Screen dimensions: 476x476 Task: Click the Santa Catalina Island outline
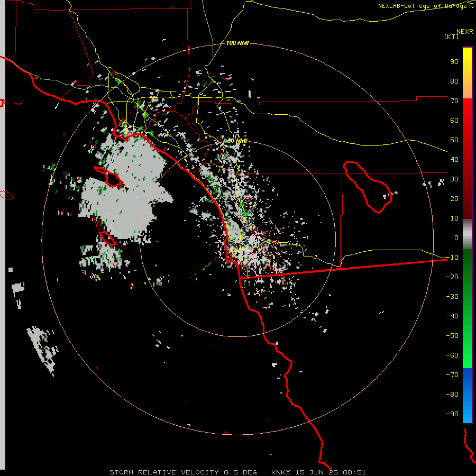tap(108, 176)
